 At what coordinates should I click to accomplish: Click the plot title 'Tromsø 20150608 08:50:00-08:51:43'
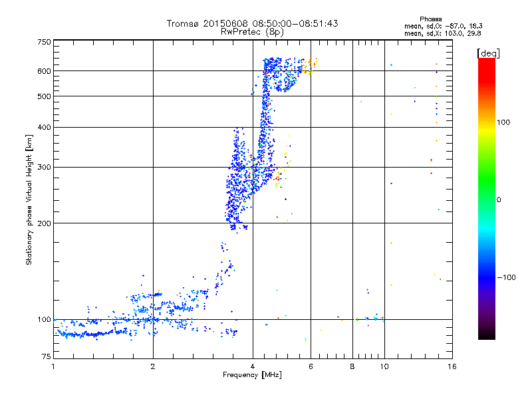(x=252, y=23)
